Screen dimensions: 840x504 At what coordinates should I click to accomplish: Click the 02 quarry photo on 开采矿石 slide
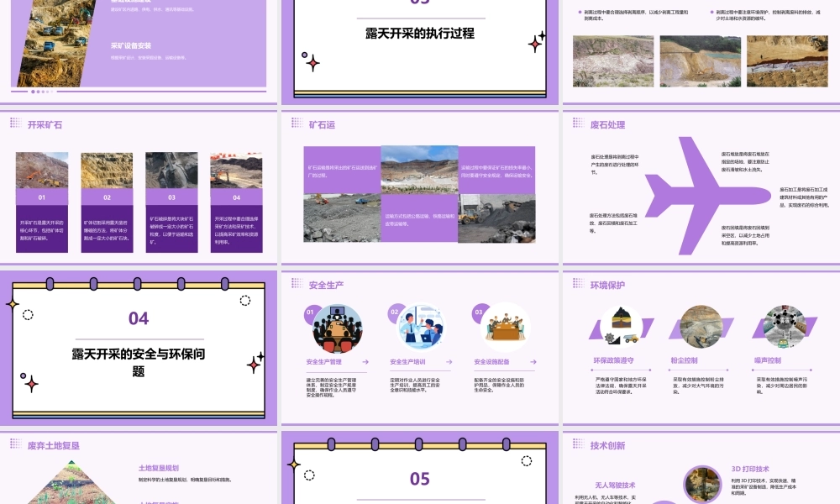[x=107, y=170]
